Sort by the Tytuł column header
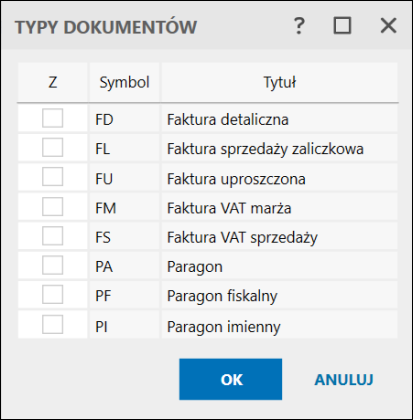Viewport: 413px width, 420px height. 280,82
